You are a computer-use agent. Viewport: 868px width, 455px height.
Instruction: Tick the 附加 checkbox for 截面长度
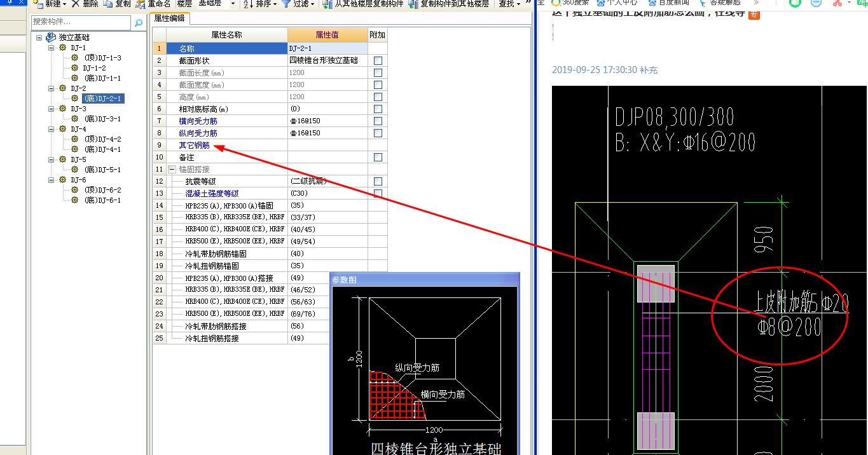pos(378,72)
